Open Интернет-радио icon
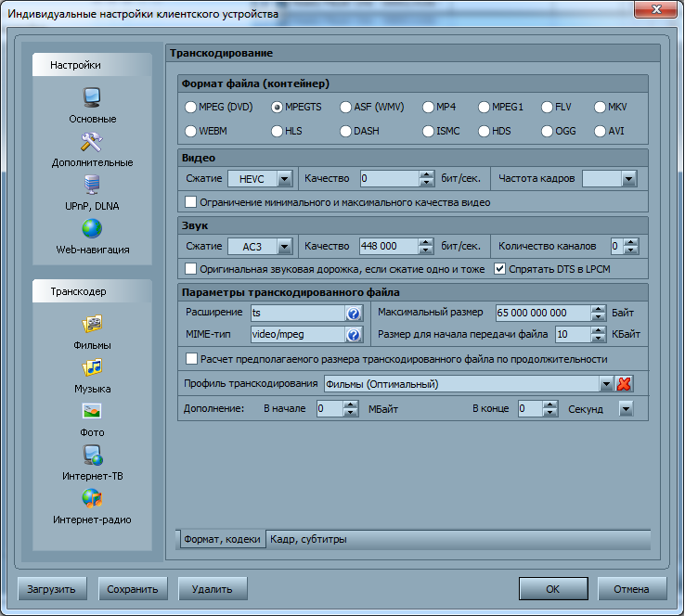The height and width of the screenshot is (616, 685). point(92,499)
